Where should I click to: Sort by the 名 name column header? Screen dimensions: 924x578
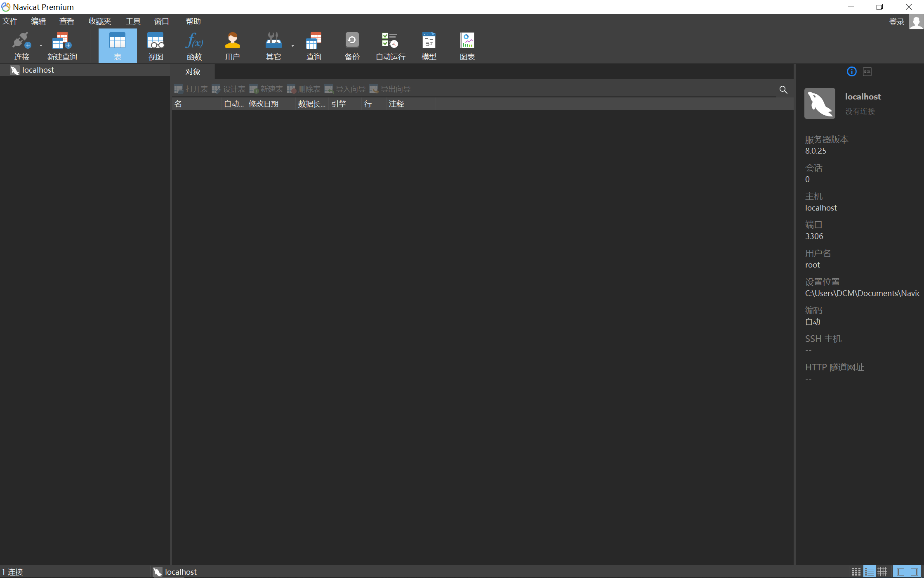(197, 104)
